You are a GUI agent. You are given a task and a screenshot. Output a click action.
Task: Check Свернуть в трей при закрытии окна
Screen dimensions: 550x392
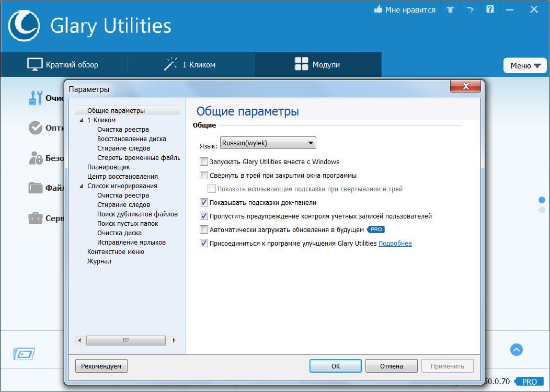coord(204,175)
